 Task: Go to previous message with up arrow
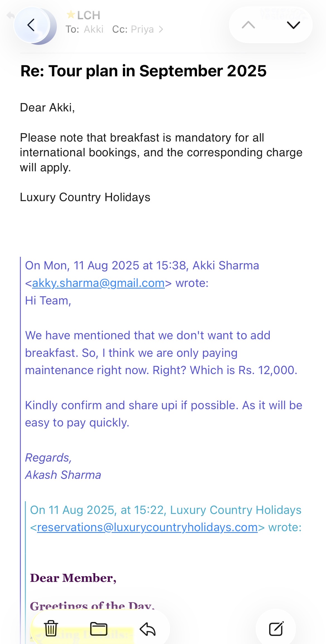(248, 25)
